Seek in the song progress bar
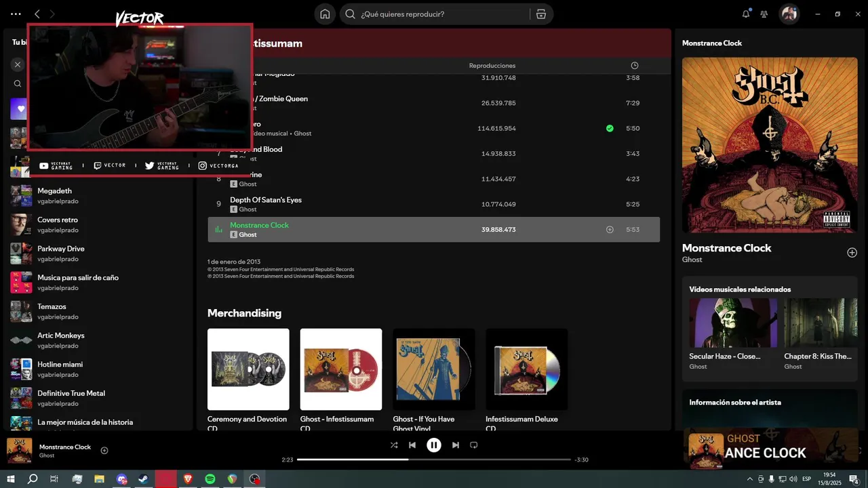 (434, 460)
